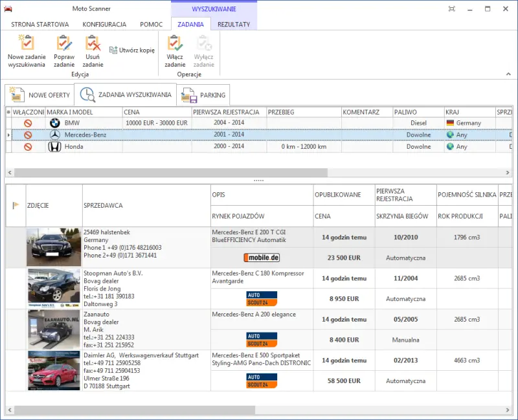Click POJEMNOŚĆ SILNIKA column header
This screenshot has width=518, height=420.
[467, 195]
